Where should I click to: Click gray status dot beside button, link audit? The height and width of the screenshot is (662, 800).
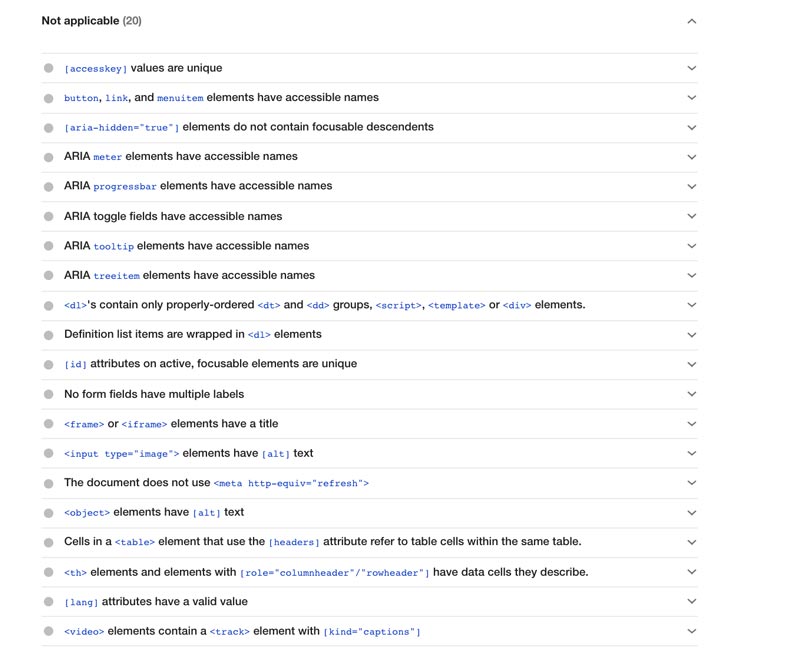[48, 98]
